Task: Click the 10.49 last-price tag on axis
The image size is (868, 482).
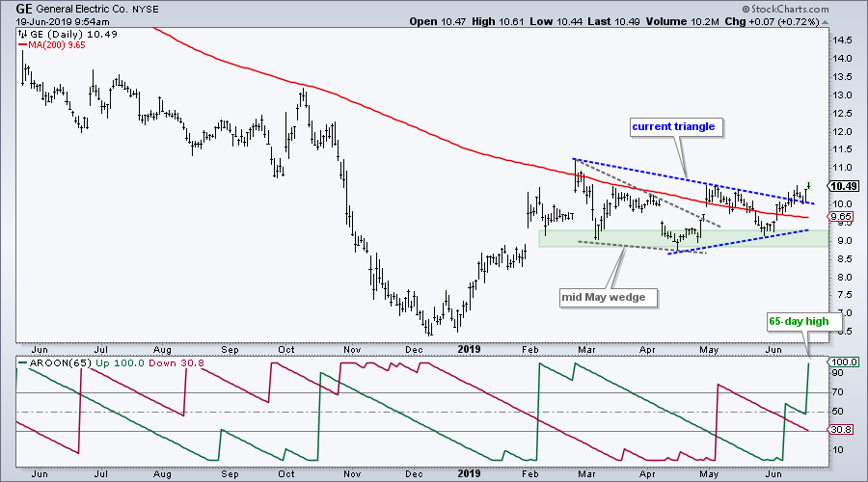Action: point(844,186)
